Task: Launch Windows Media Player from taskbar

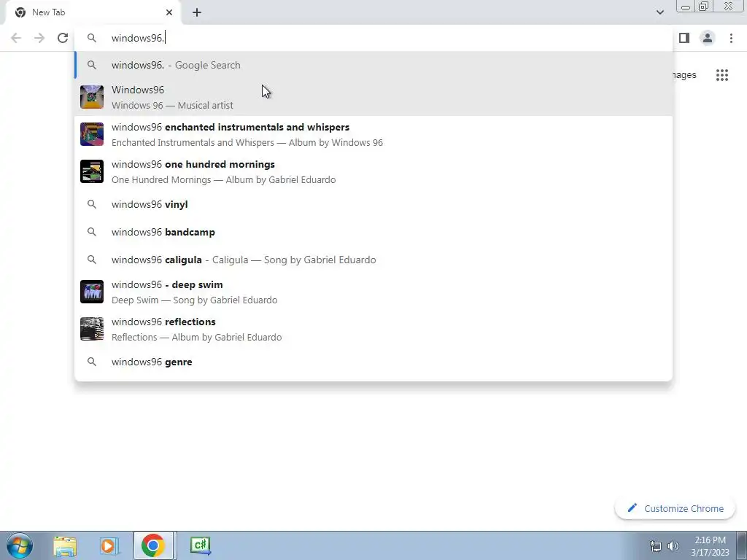Action: [x=109, y=545]
